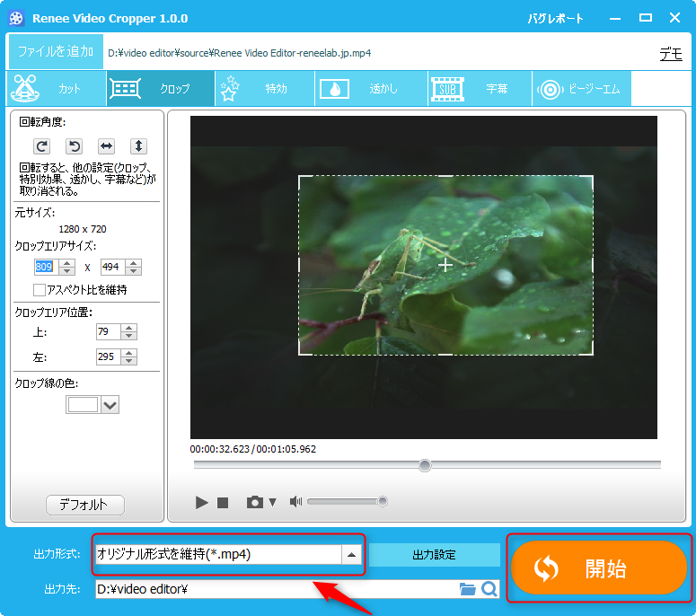Image resolution: width=696 pixels, height=616 pixels.
Task: Open the 透かし (Watermark) tab
Action: click(x=371, y=88)
